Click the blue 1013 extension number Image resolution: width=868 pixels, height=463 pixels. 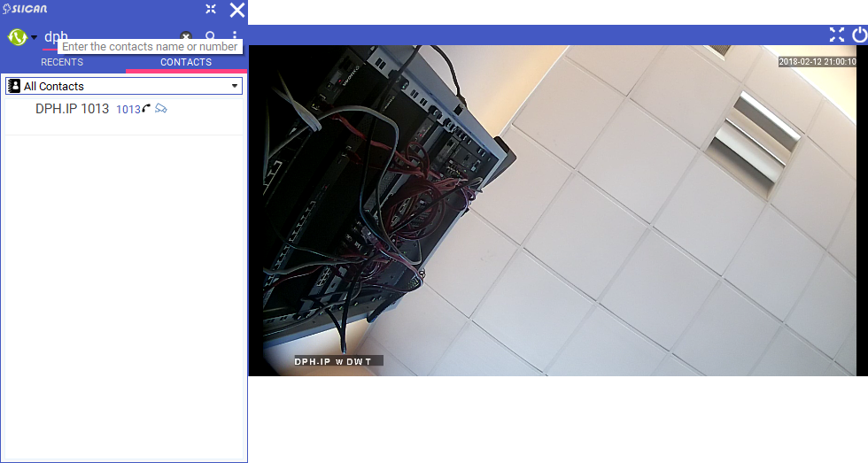coord(128,110)
